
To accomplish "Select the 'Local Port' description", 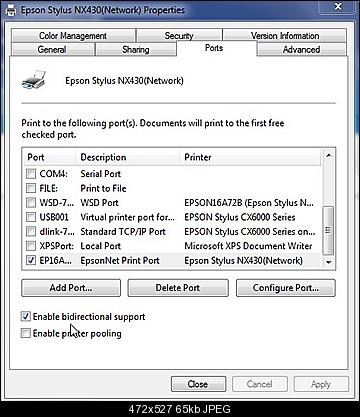I will [x=100, y=246].
